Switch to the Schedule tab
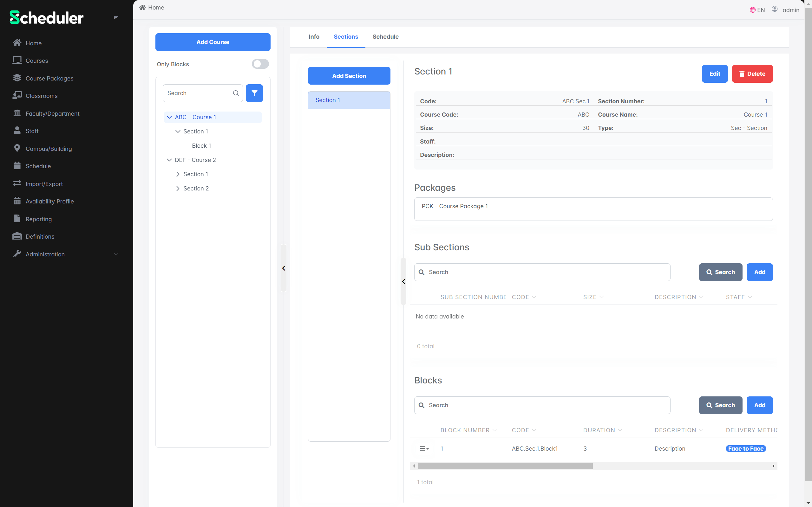 tap(385, 36)
